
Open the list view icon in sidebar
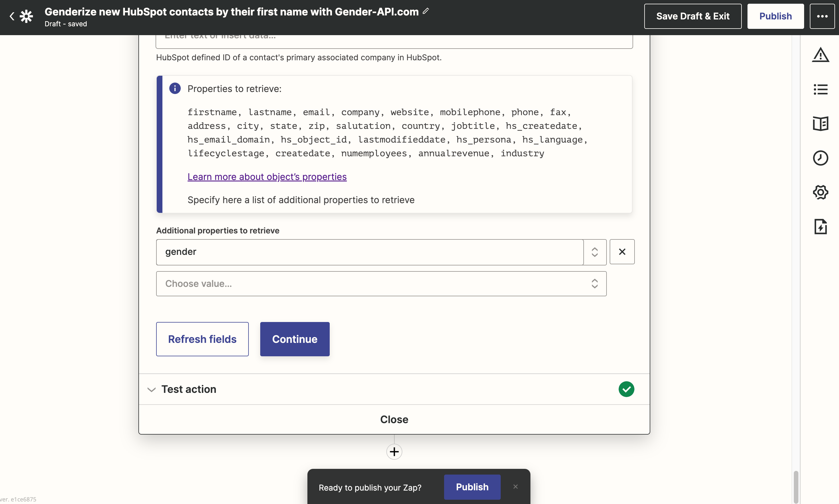tap(820, 89)
